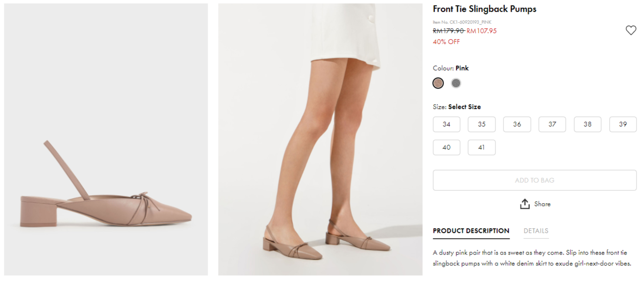644x281 pixels.
Task: Select size 37
Action: 552,124
